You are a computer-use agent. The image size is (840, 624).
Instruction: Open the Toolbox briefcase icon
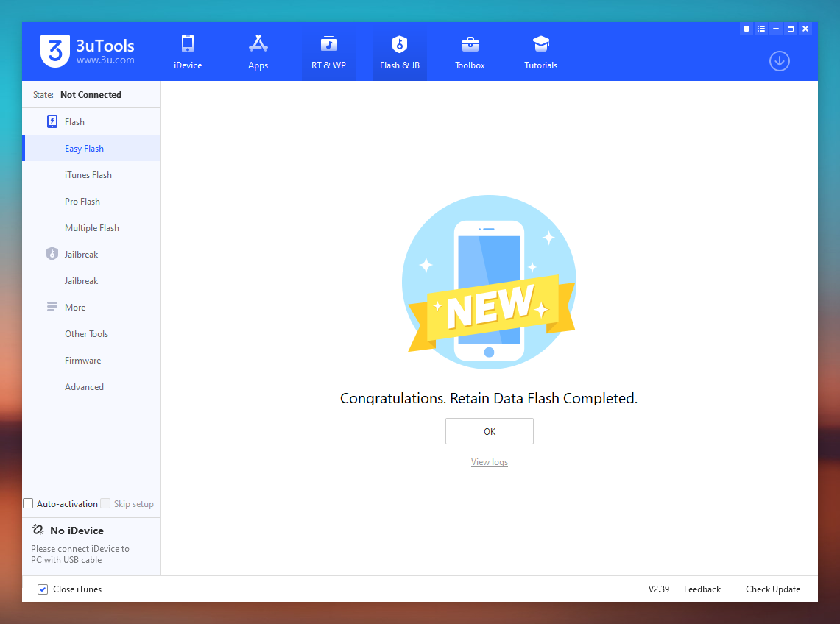tap(470, 44)
